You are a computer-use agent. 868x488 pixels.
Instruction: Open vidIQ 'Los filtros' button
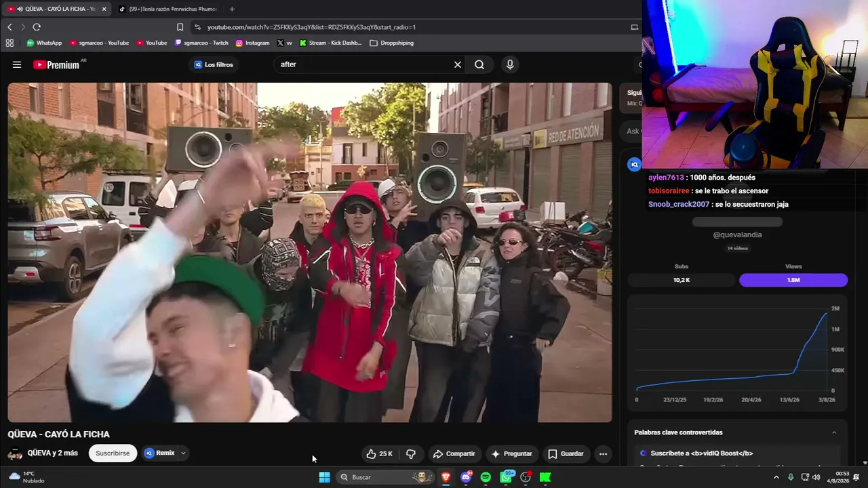click(214, 64)
